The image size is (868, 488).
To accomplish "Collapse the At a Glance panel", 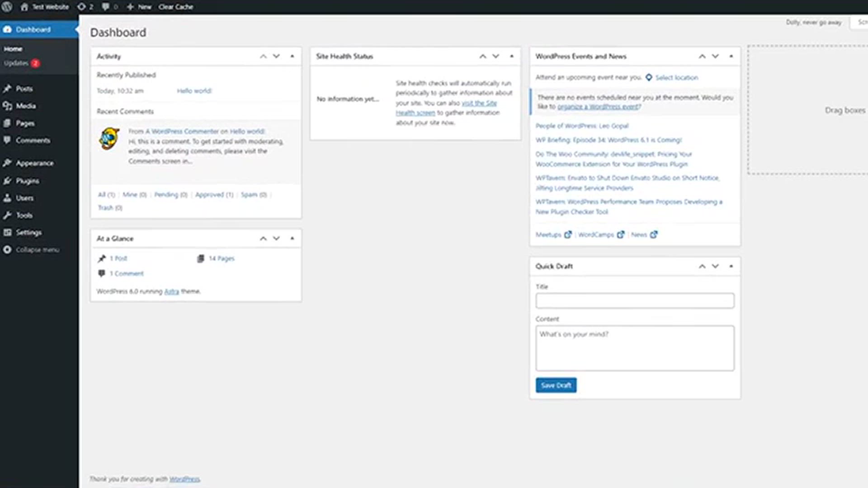I will (292, 239).
